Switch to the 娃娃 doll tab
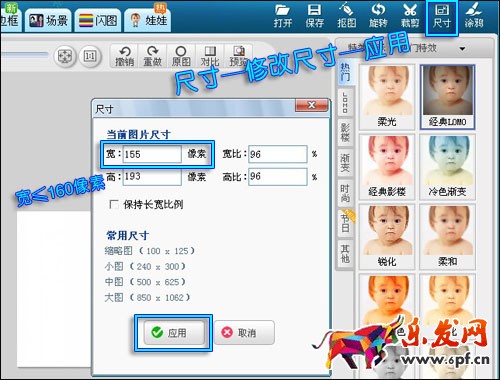The image size is (500, 380). pos(148,20)
